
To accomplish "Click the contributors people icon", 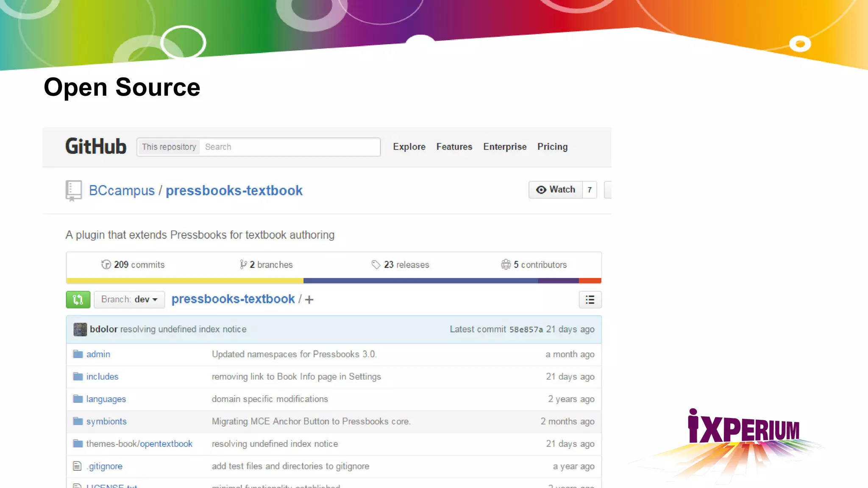I will 506,265.
